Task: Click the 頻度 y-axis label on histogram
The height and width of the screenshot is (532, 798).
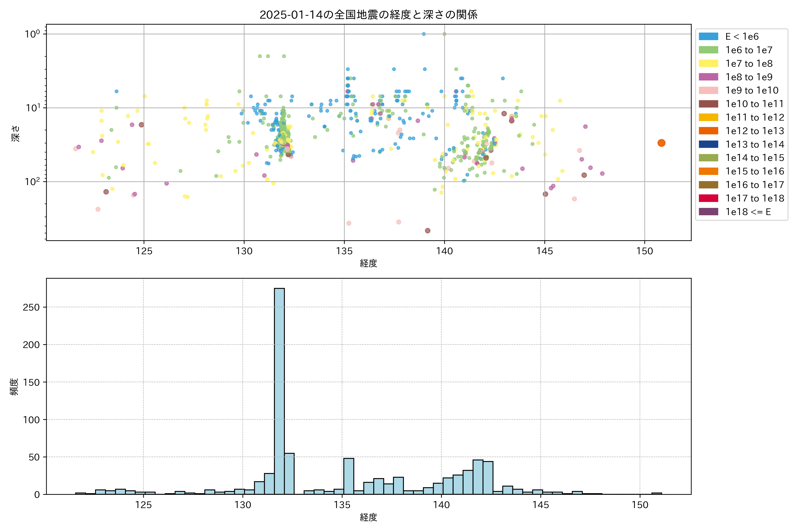Action: [14, 386]
